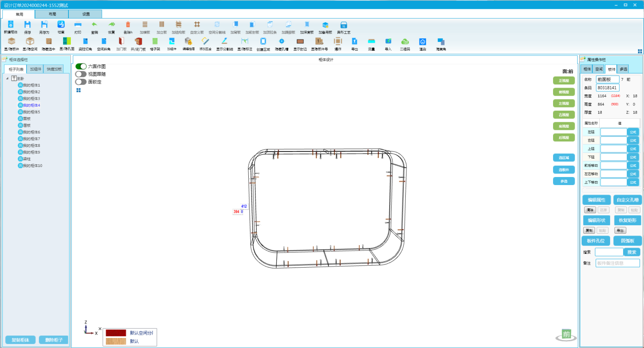The image size is (644, 348).
Task: Click the 删除 trash icon
Action: [x=128, y=25]
